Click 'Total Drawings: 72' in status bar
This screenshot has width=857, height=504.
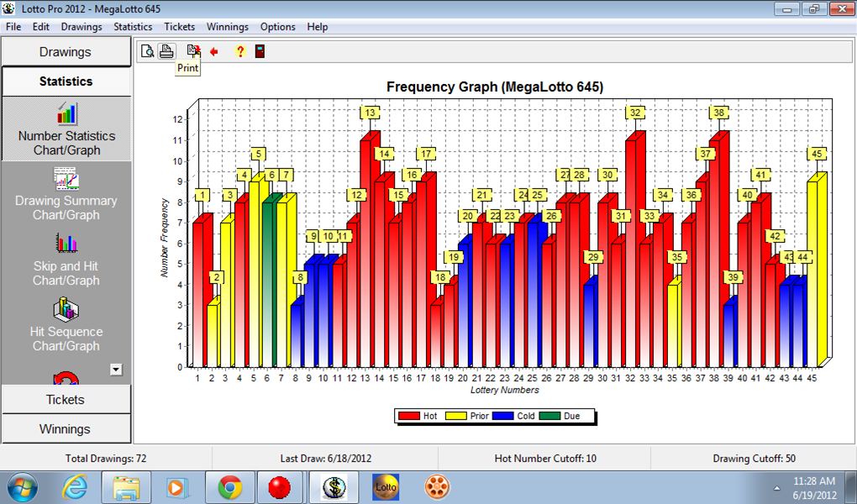click(106, 459)
